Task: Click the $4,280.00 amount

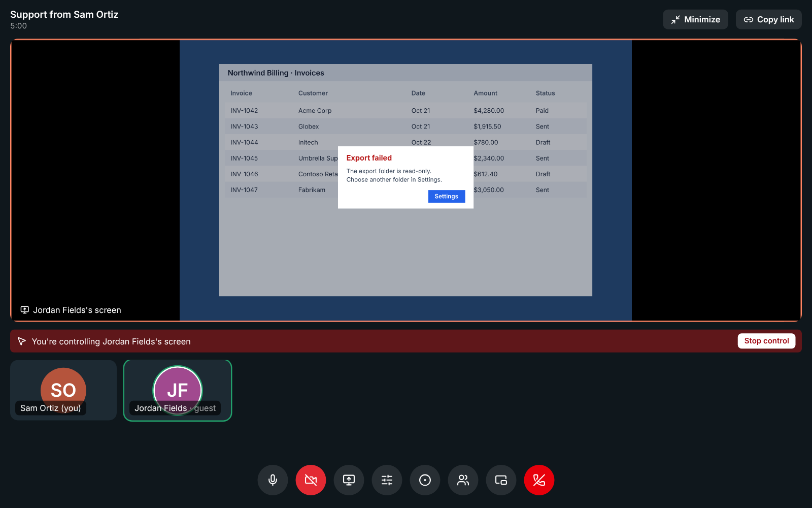Action: click(489, 110)
